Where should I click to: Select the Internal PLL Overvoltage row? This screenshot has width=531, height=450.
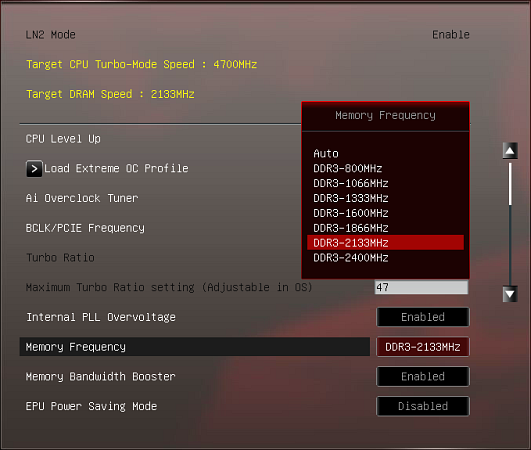tap(101, 317)
